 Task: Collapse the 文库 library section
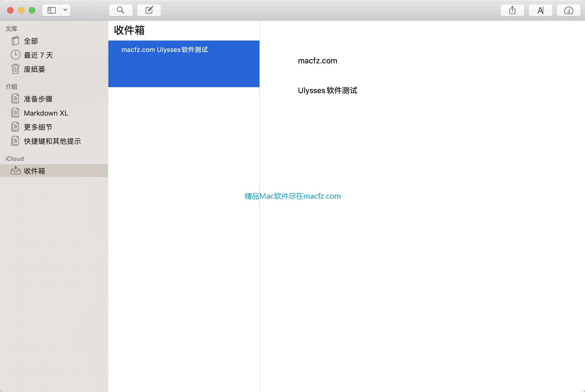click(x=11, y=29)
